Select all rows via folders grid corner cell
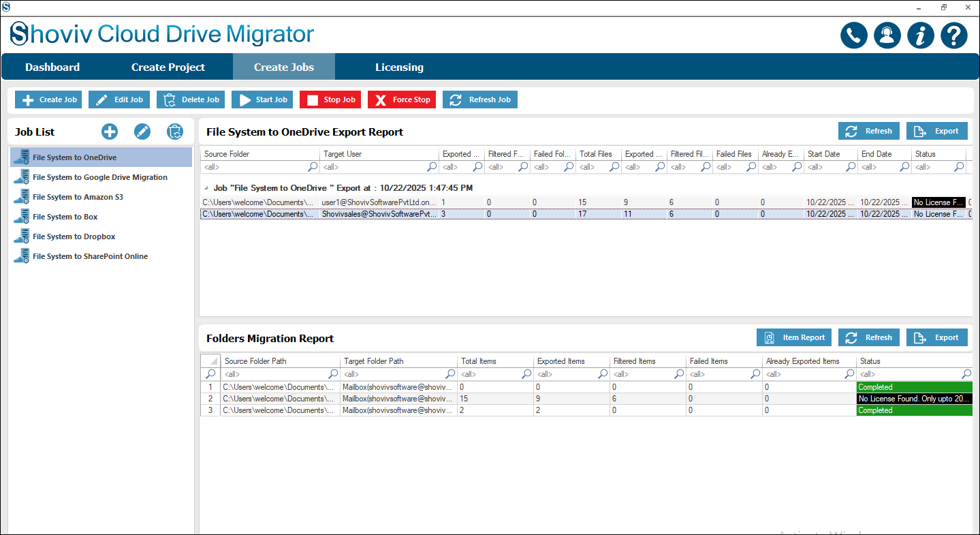Viewport: 980px width, 535px height. [x=210, y=361]
